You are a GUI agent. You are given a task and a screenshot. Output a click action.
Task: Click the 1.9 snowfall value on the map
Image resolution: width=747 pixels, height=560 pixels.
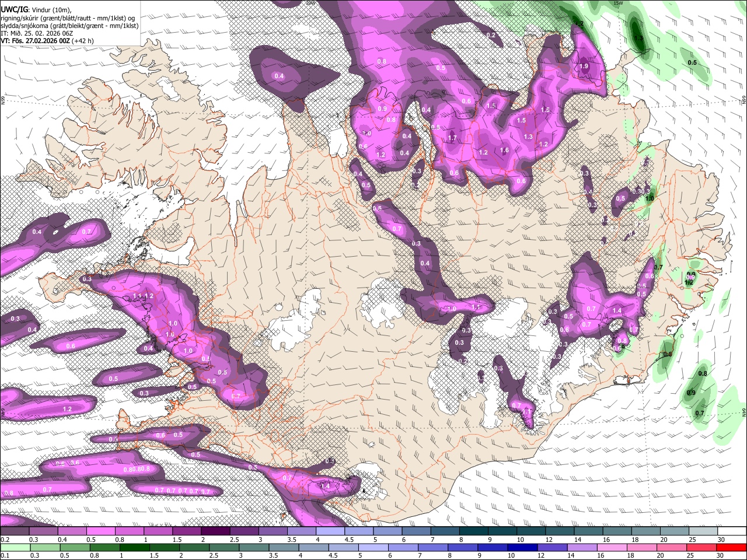584,66
